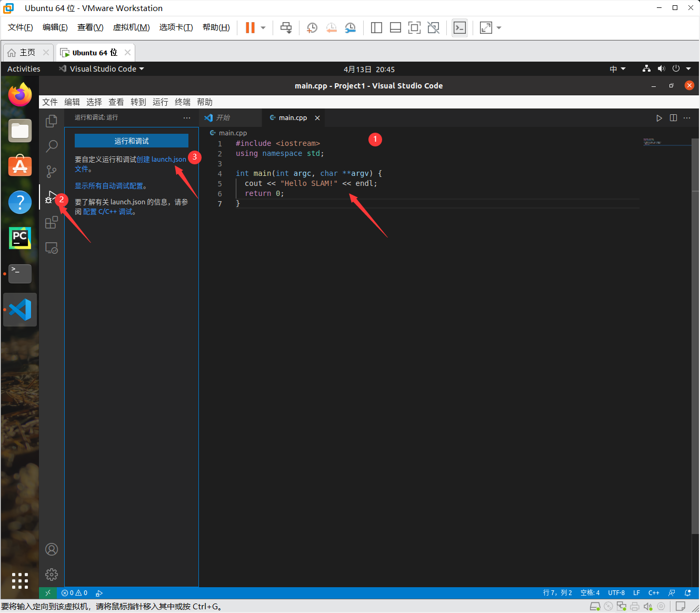
Task: Toggle VMware library sidebar view
Action: (x=376, y=28)
